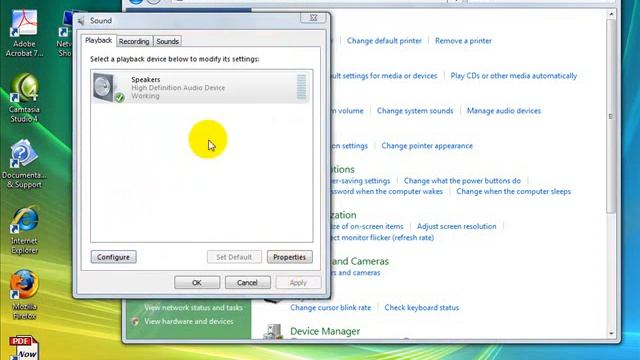The height and width of the screenshot is (360, 640).
Task: Open Documentation & Support desktop icon
Action: (x=24, y=164)
